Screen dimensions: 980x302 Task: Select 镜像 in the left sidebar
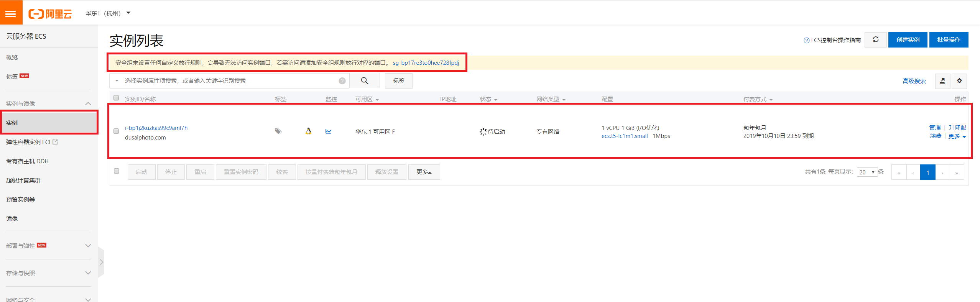point(12,218)
